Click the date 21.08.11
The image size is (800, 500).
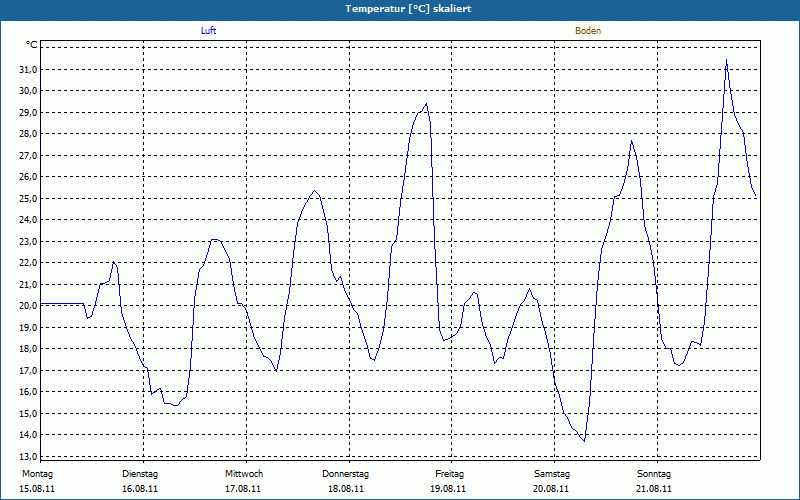[654, 489]
